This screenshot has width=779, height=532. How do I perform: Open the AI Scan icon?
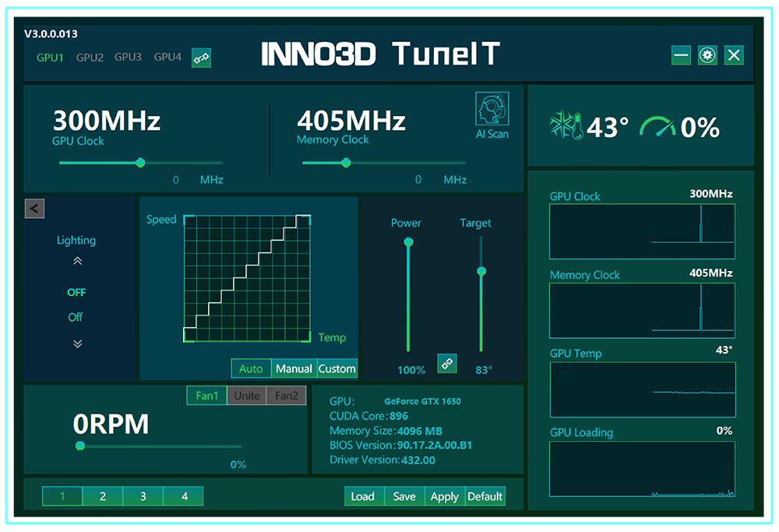point(492,109)
